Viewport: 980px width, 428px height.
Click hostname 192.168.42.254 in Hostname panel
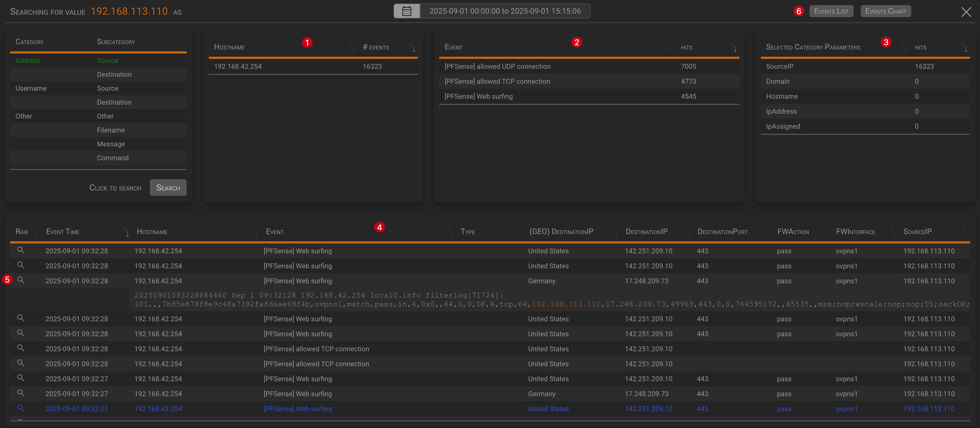(x=238, y=67)
